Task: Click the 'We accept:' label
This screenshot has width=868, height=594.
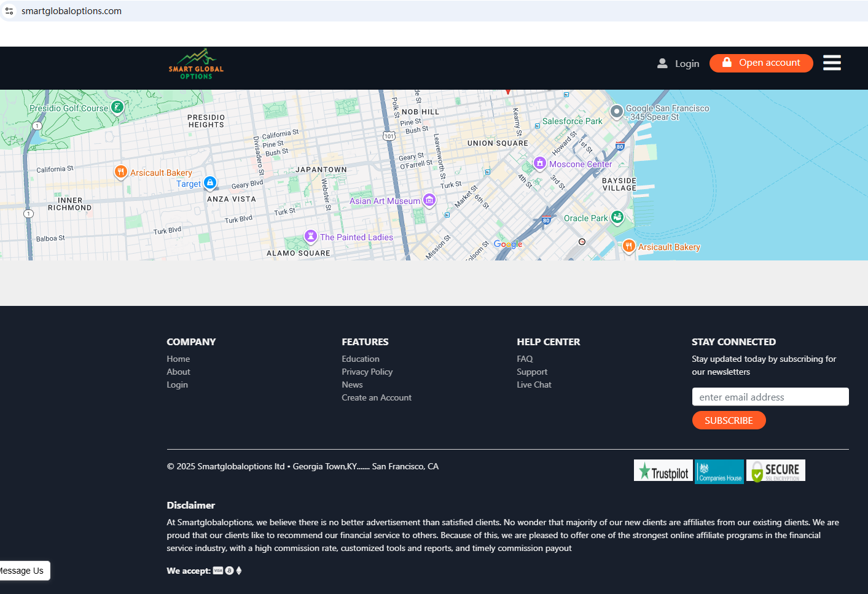Action: [x=189, y=571]
